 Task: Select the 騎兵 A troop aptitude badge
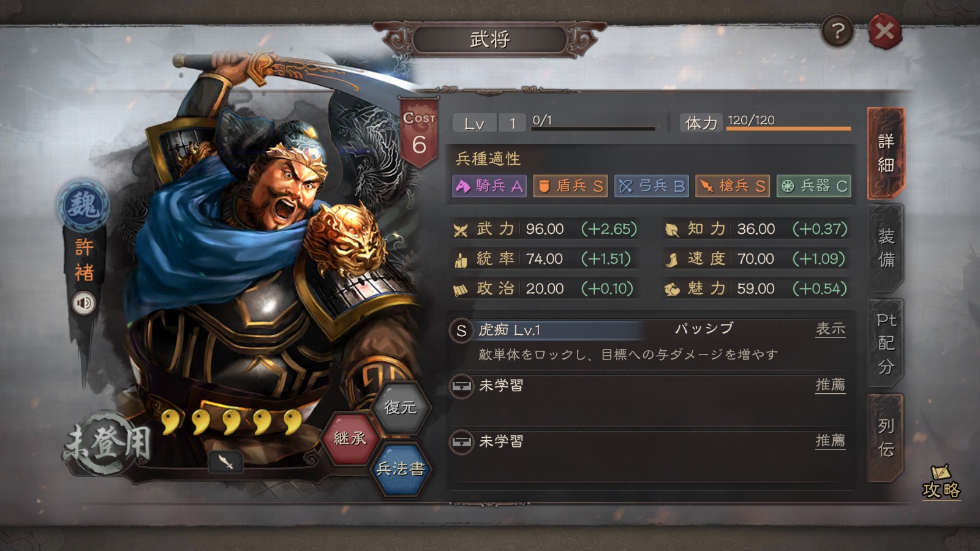(x=489, y=186)
